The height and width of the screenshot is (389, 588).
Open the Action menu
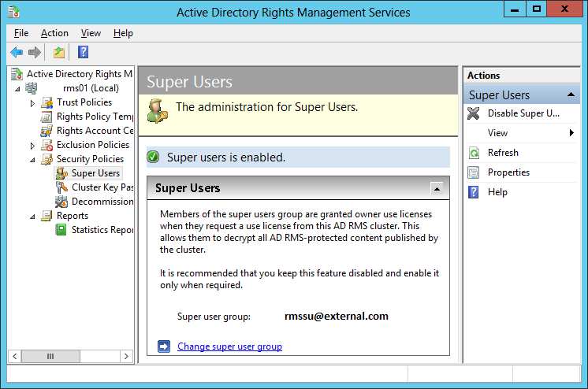tap(54, 33)
